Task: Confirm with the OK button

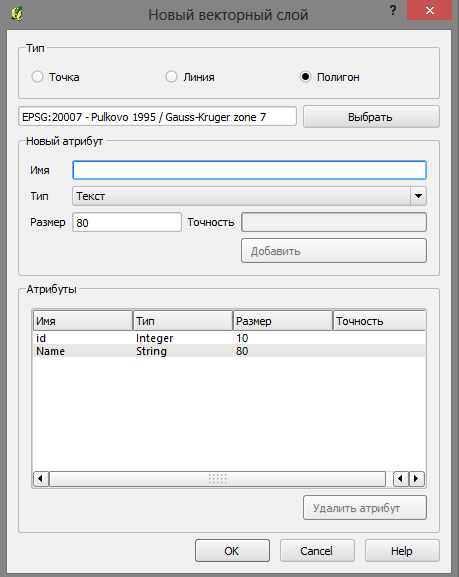Action: pyautogui.click(x=232, y=551)
